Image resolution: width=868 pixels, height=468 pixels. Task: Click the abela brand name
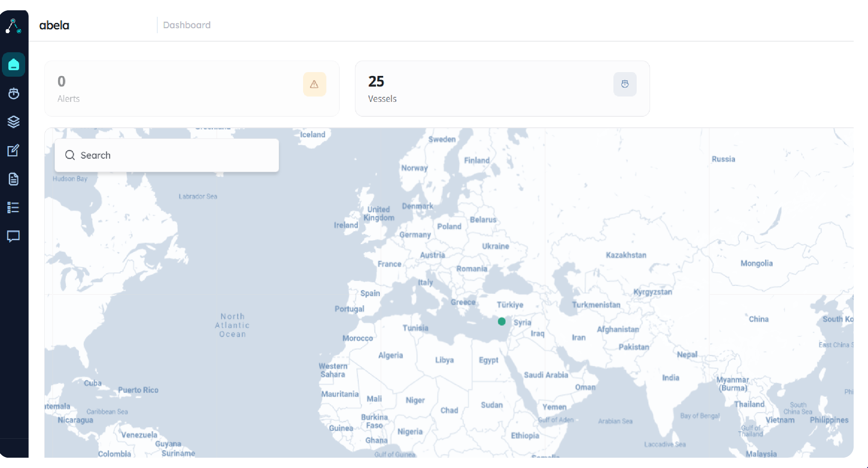pyautogui.click(x=54, y=25)
